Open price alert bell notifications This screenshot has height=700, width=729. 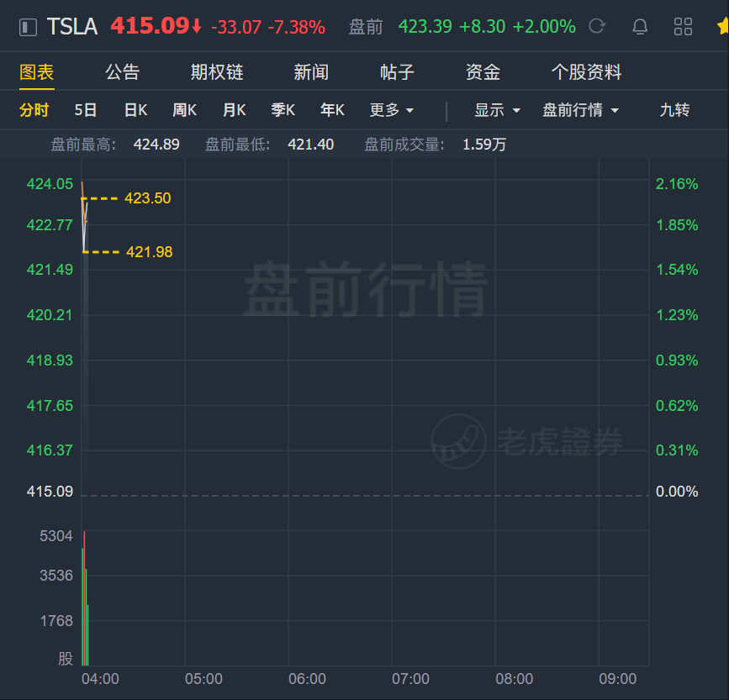pos(640,27)
